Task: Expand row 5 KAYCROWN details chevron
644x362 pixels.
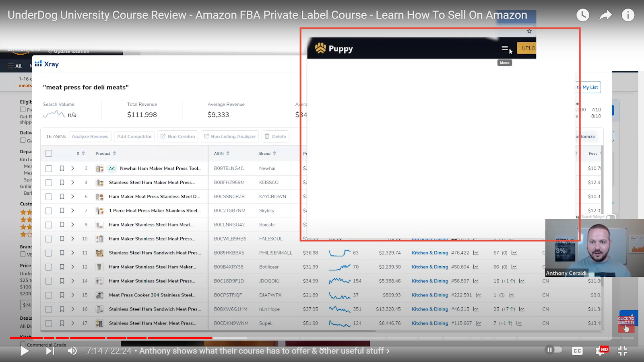Action: pos(73,197)
